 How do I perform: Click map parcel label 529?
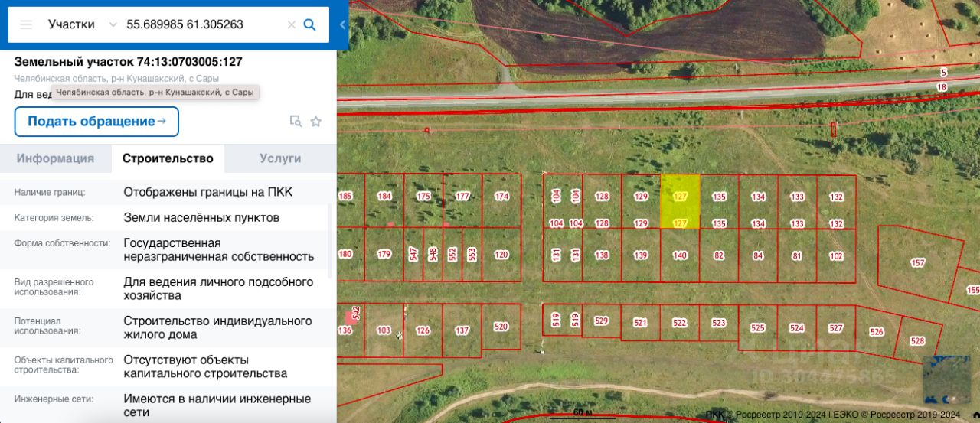pos(602,321)
